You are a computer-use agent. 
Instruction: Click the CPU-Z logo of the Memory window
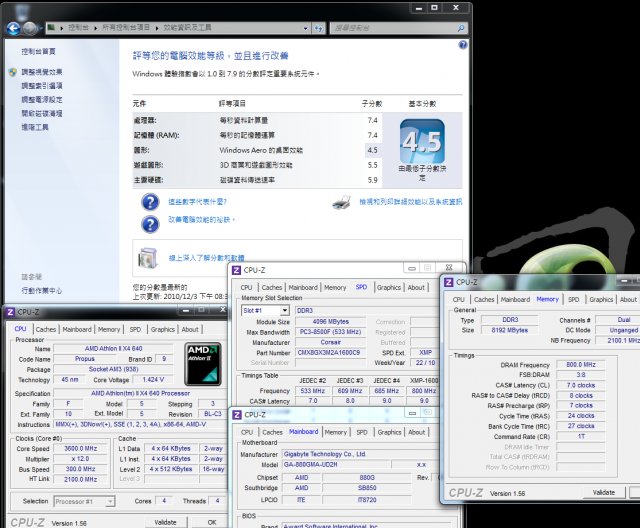pyautogui.click(x=449, y=282)
